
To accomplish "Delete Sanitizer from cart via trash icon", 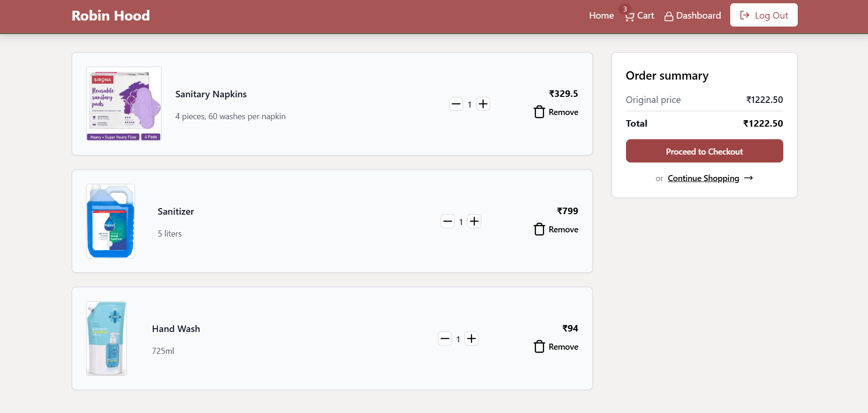I will [539, 230].
